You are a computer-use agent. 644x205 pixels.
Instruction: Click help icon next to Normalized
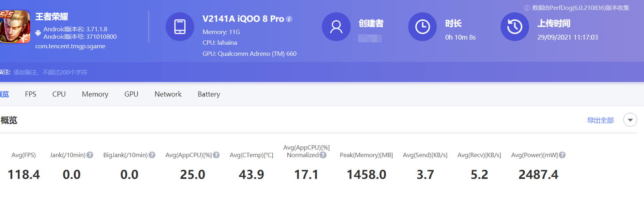[323, 155]
